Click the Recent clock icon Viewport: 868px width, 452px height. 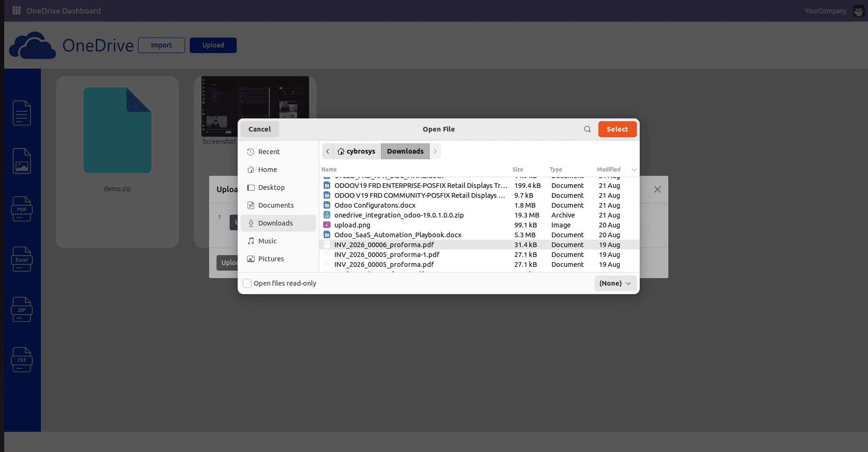251,152
